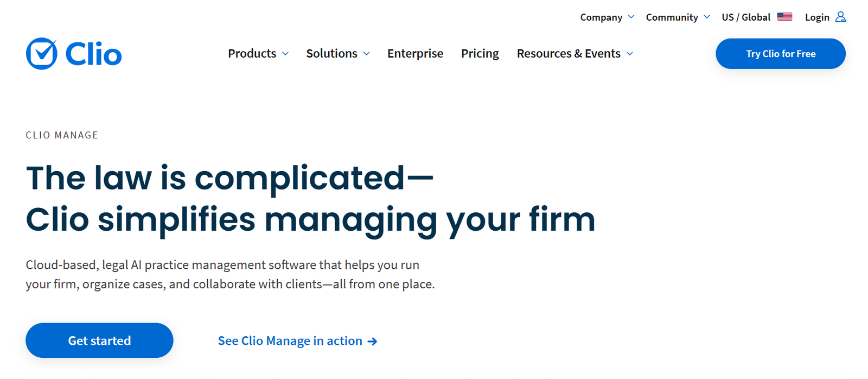The width and height of the screenshot is (868, 379).
Task: Expand the Products dropdown chevron
Action: 285,54
